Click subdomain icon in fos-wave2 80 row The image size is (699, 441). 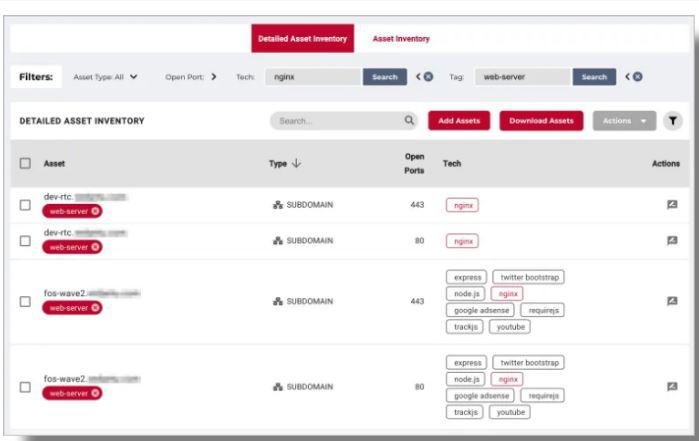pos(278,387)
